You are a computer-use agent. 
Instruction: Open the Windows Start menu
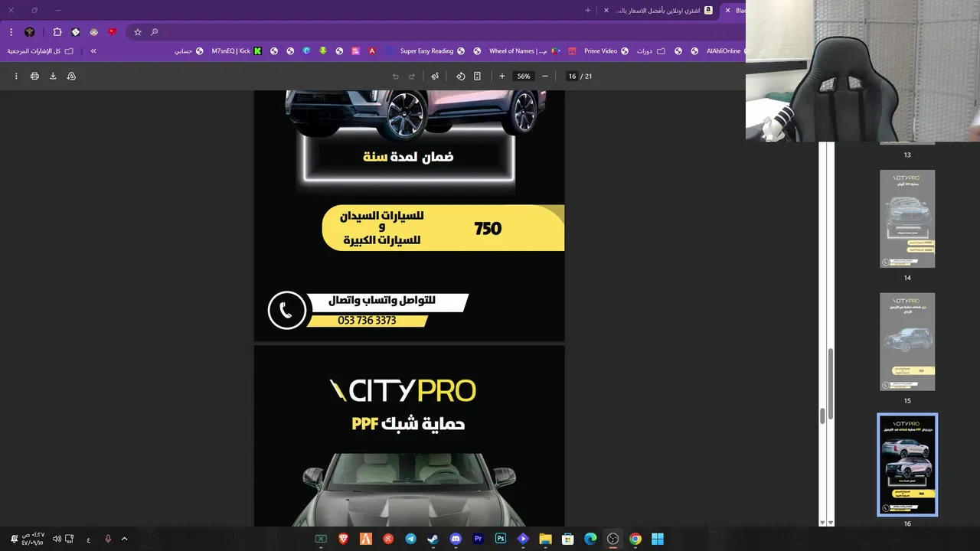pos(658,539)
